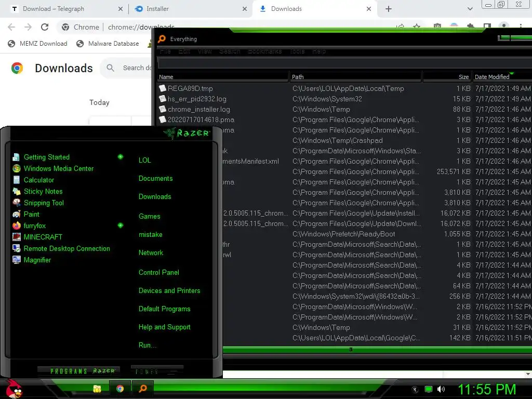
Task: Show hidden tray icons arrow
Action: click(415, 390)
